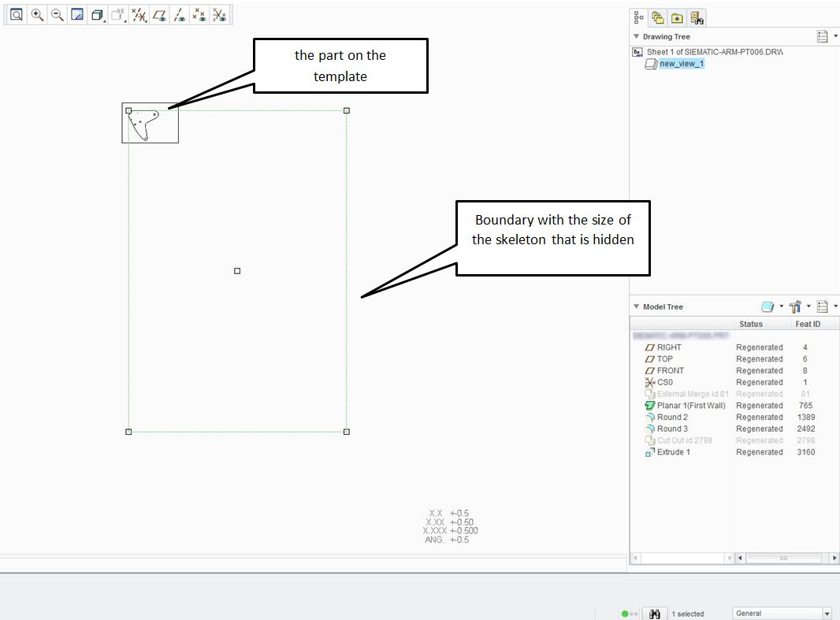Click Feat ID value 3160
The image size is (840, 620).
click(805, 452)
